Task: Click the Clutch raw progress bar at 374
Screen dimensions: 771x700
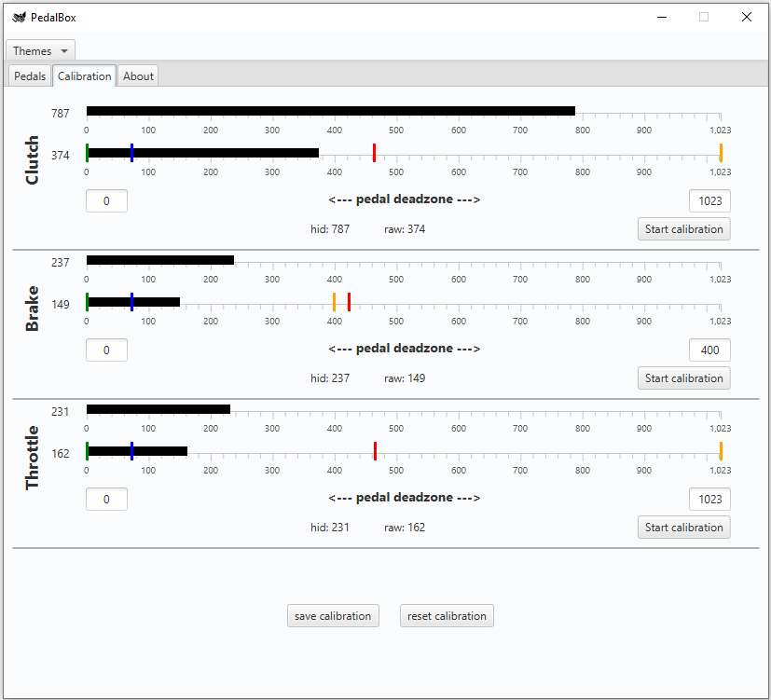Action: coord(202,153)
